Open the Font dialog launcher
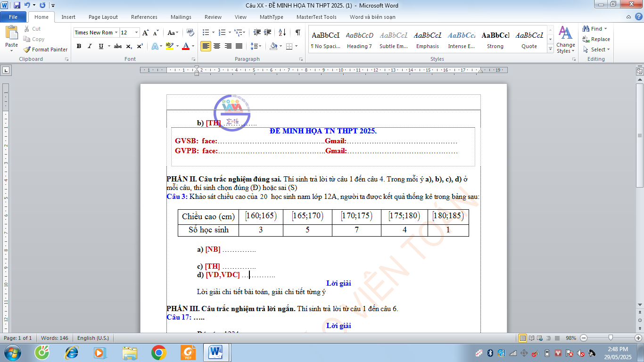This screenshot has height=362, width=644. point(193,59)
